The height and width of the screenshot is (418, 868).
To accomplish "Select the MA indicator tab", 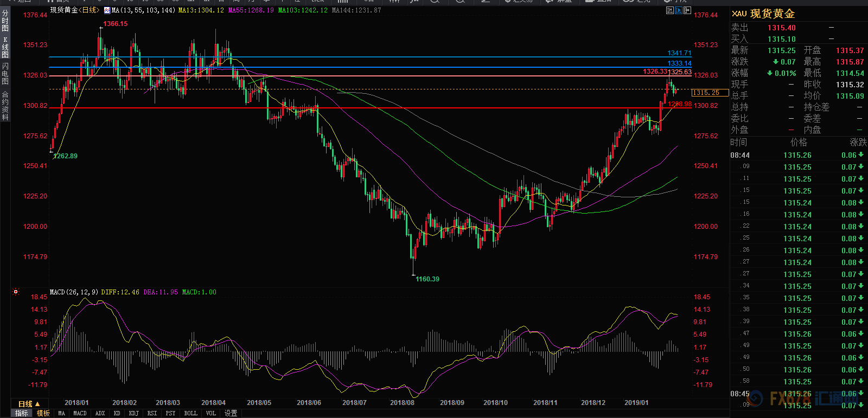I will coord(62,413).
